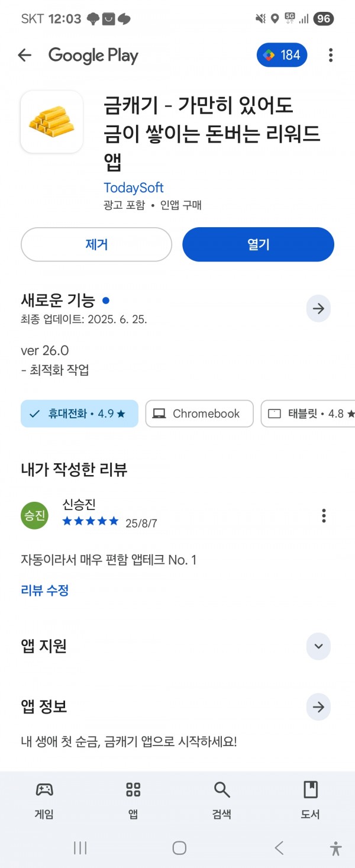
Task: Open the 도서 books tab
Action: [311, 800]
